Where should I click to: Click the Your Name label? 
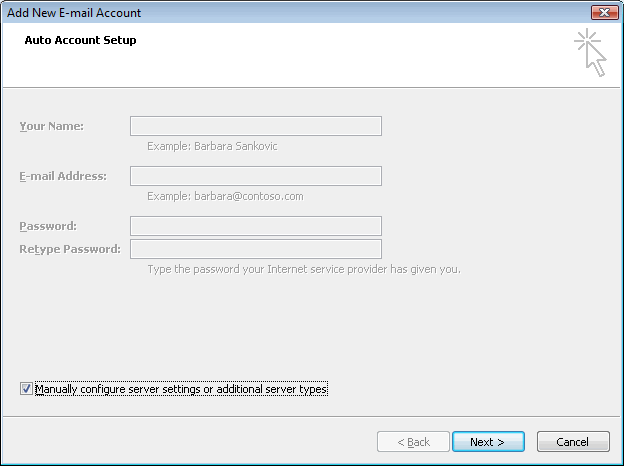click(51, 126)
